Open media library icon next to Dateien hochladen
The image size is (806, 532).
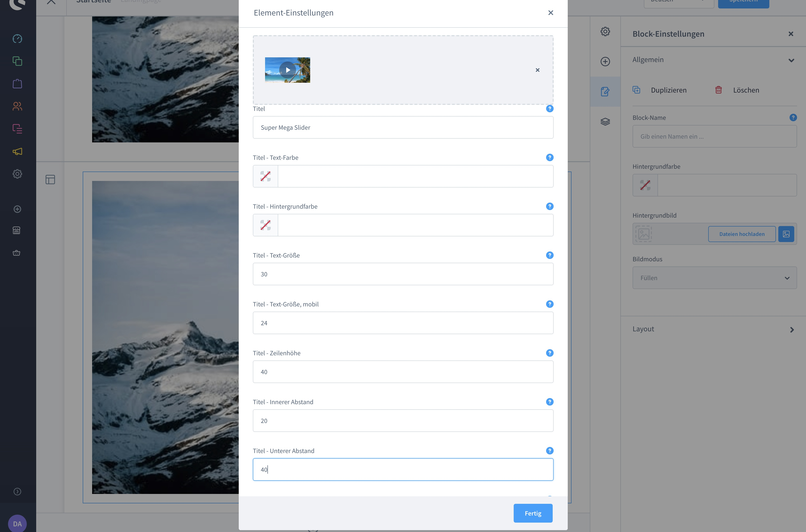pyautogui.click(x=786, y=234)
